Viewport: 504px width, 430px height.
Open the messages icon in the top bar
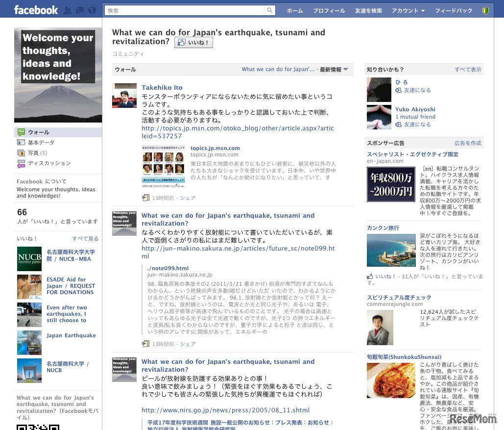(x=79, y=10)
